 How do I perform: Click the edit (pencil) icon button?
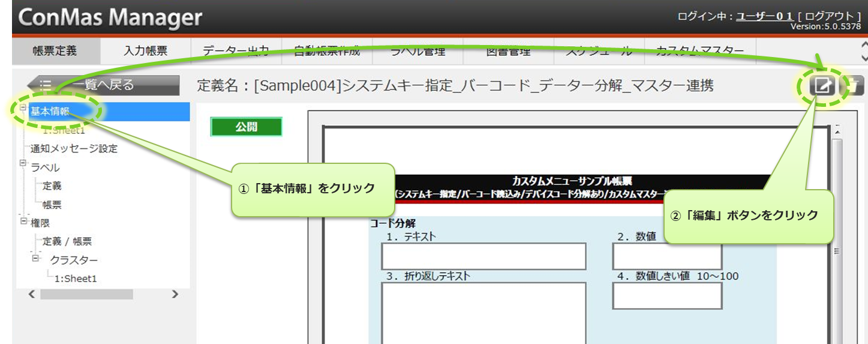[x=822, y=86]
